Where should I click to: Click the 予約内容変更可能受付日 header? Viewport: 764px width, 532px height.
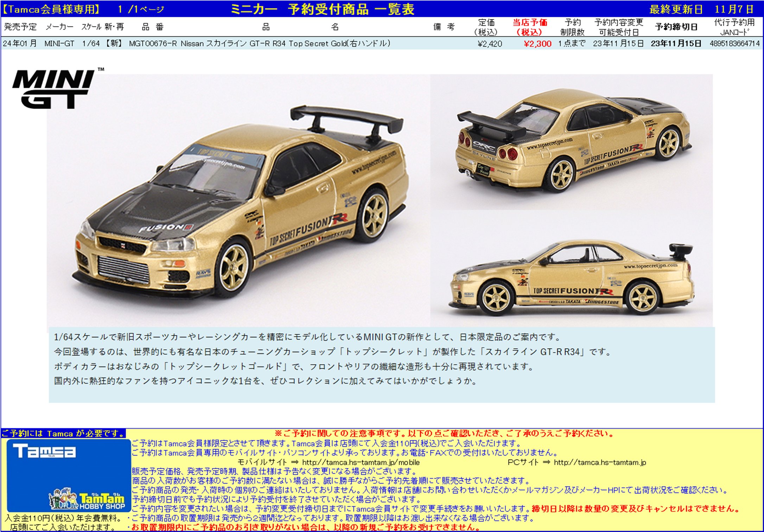pyautogui.click(x=619, y=27)
